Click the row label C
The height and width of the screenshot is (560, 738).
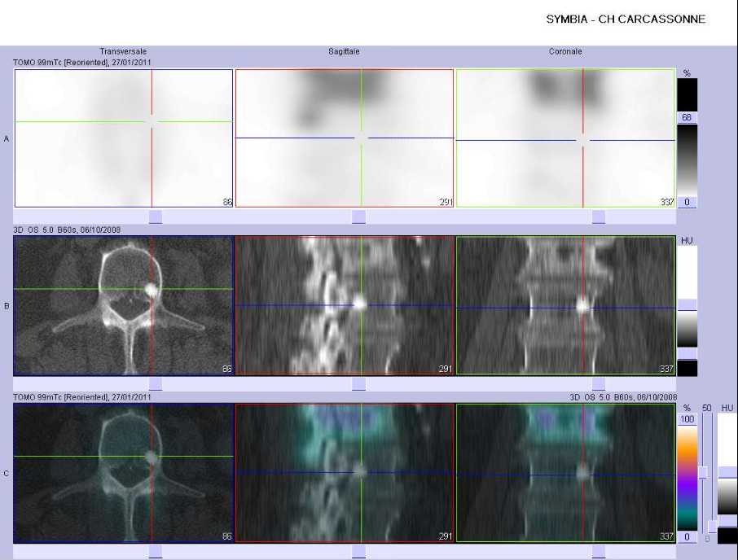pos(7,474)
